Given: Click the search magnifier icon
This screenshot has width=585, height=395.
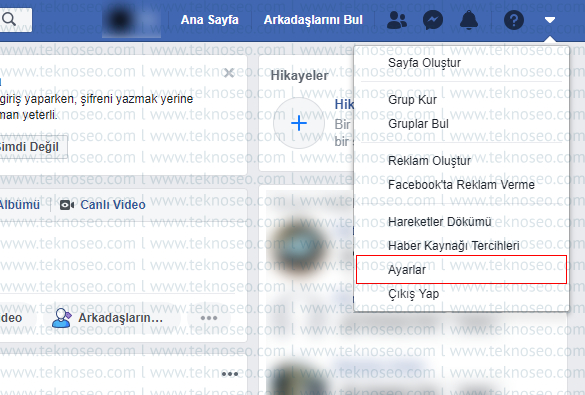Looking at the screenshot, I should tap(9, 19).
